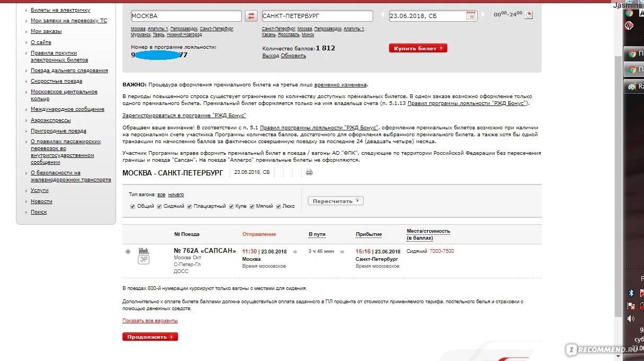Open the Paint taskbar item

pyautogui.click(x=634, y=86)
